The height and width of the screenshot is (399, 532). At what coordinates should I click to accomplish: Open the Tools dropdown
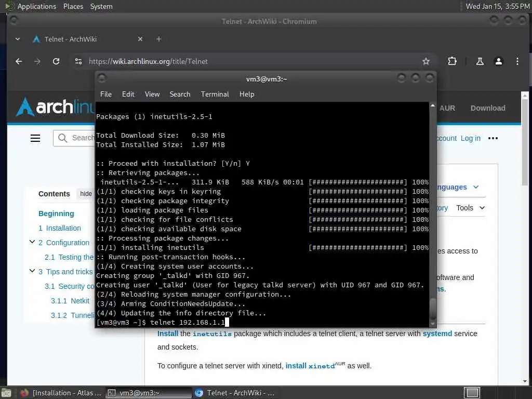pyautogui.click(x=470, y=208)
